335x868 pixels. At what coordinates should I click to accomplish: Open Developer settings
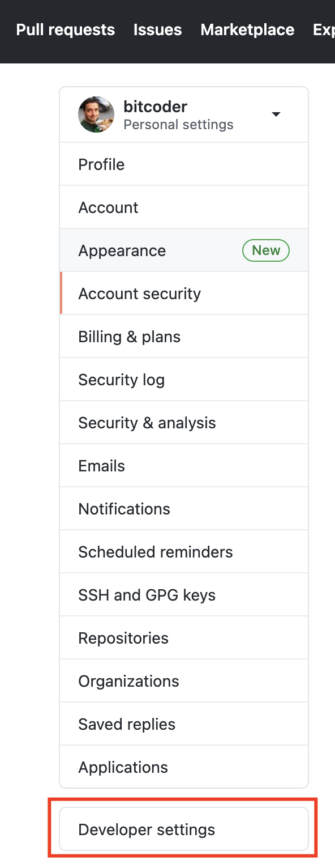(184, 829)
